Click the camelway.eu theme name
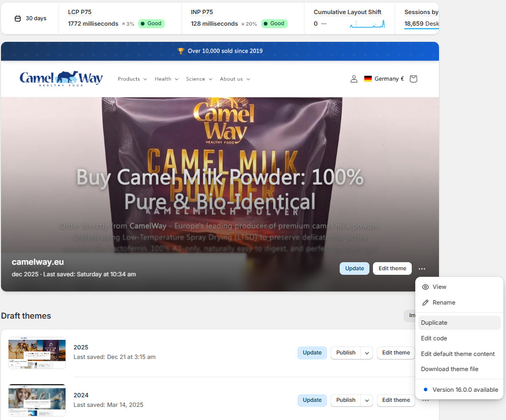Image resolution: width=506 pixels, height=420 pixels. point(38,262)
